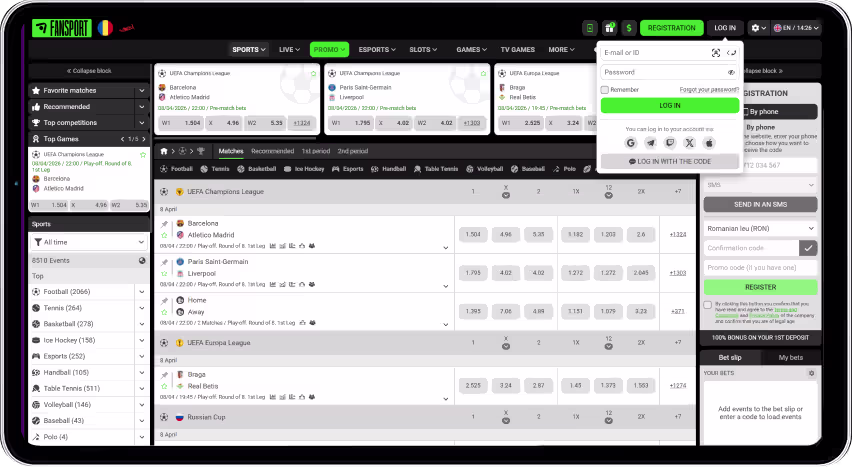Favorite the Barcelona match star in list
Screen dimensions: 852x467
tap(164, 235)
